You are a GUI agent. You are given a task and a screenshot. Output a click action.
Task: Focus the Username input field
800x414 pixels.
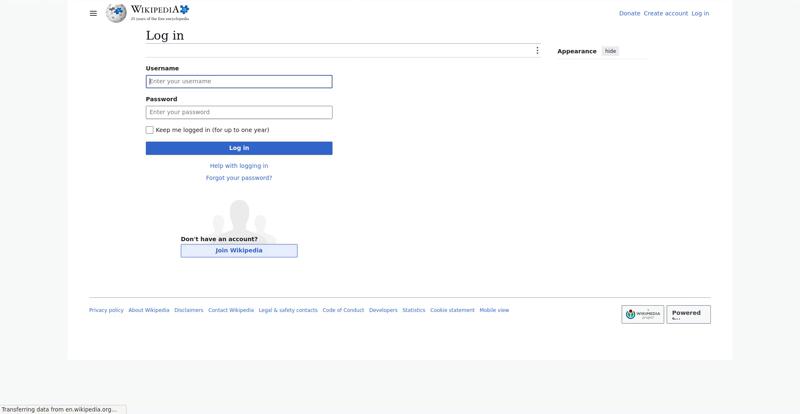point(239,82)
